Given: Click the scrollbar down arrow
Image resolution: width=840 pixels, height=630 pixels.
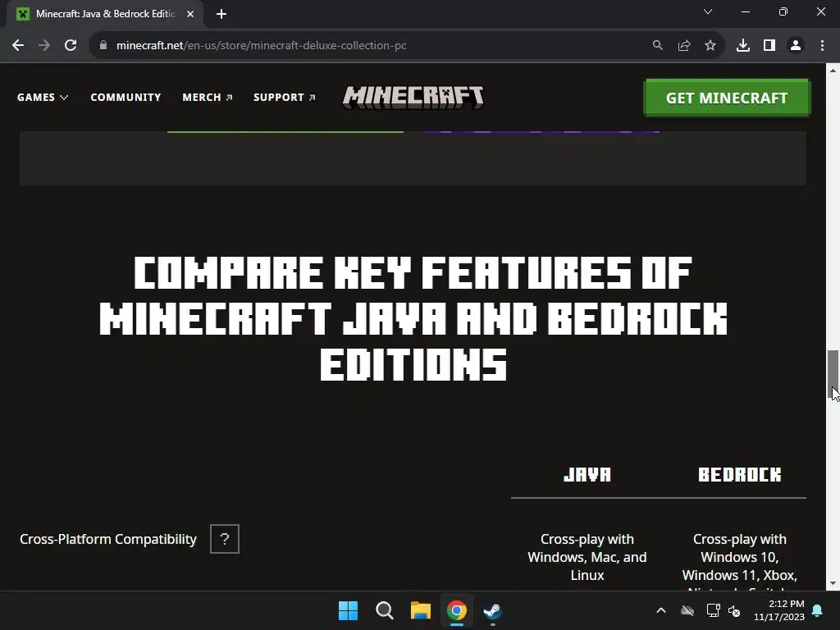Looking at the screenshot, I should (x=833, y=583).
